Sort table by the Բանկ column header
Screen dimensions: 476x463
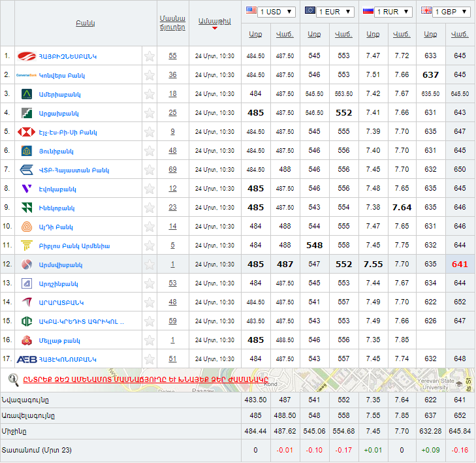[85, 24]
